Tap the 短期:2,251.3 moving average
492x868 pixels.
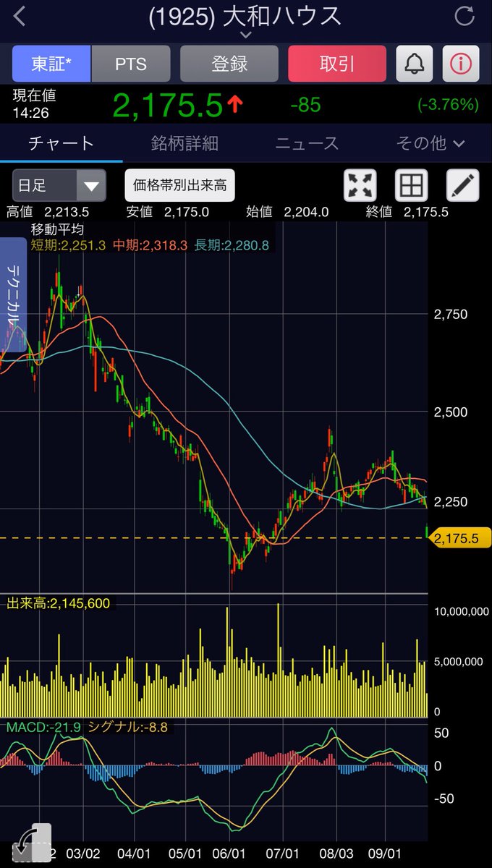click(x=69, y=245)
